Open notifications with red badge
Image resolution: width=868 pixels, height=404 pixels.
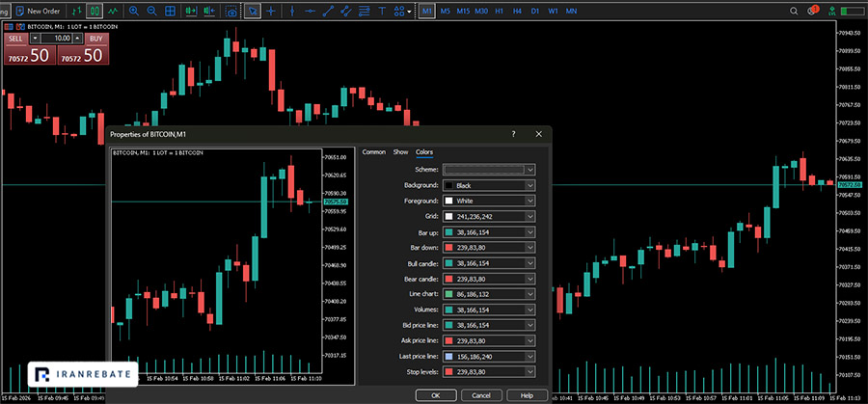(813, 10)
